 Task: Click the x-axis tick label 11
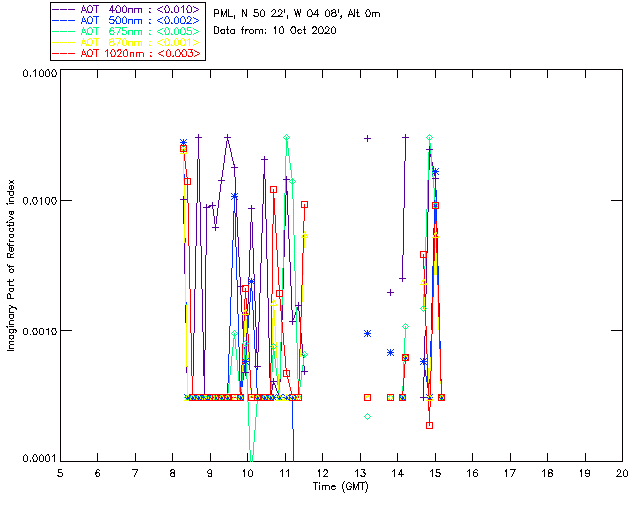285,473
